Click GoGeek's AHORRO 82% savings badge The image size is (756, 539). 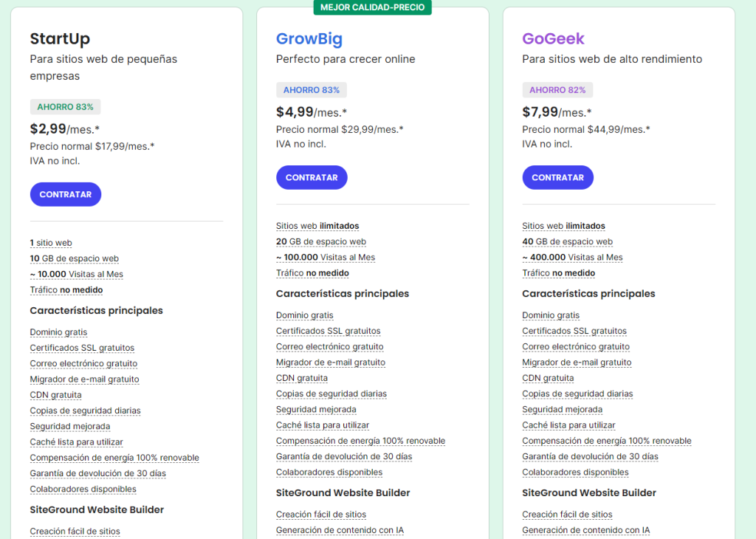coord(557,90)
